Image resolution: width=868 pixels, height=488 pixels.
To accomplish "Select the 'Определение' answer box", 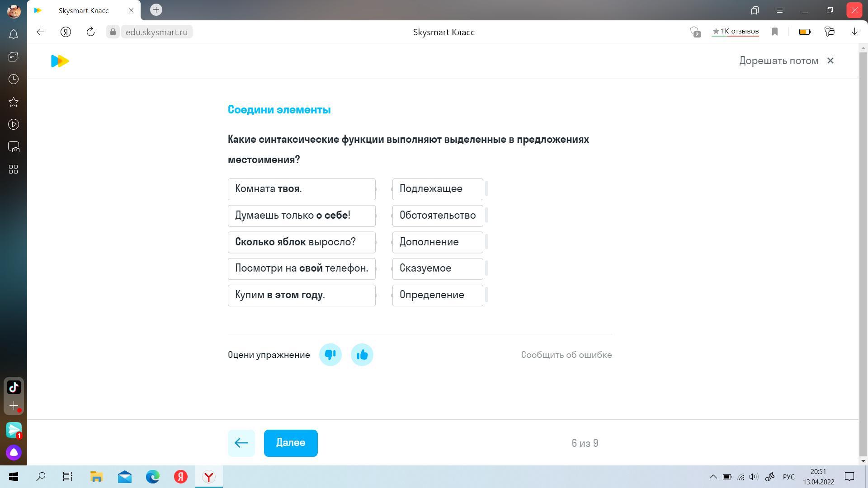I will pyautogui.click(x=437, y=295).
